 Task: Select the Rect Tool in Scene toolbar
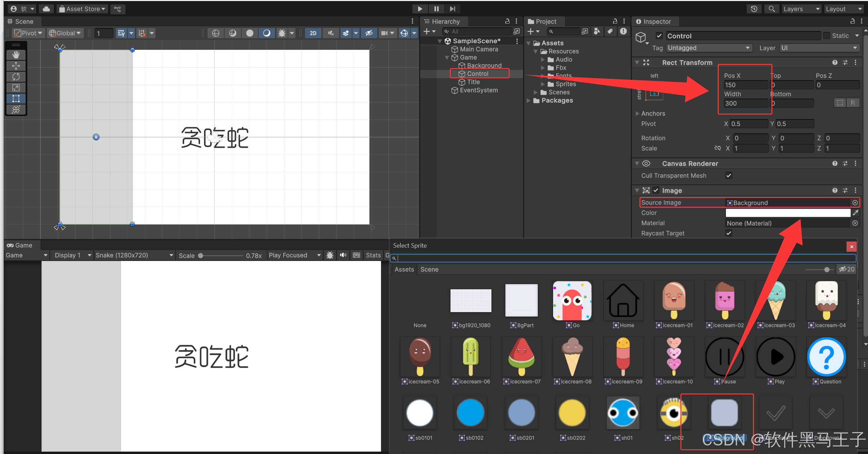(x=16, y=99)
